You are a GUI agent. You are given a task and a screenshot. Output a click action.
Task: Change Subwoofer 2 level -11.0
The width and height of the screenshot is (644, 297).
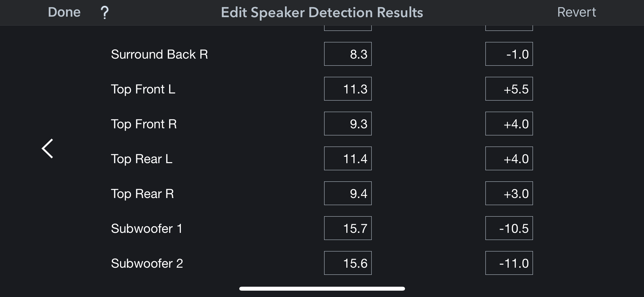click(509, 263)
